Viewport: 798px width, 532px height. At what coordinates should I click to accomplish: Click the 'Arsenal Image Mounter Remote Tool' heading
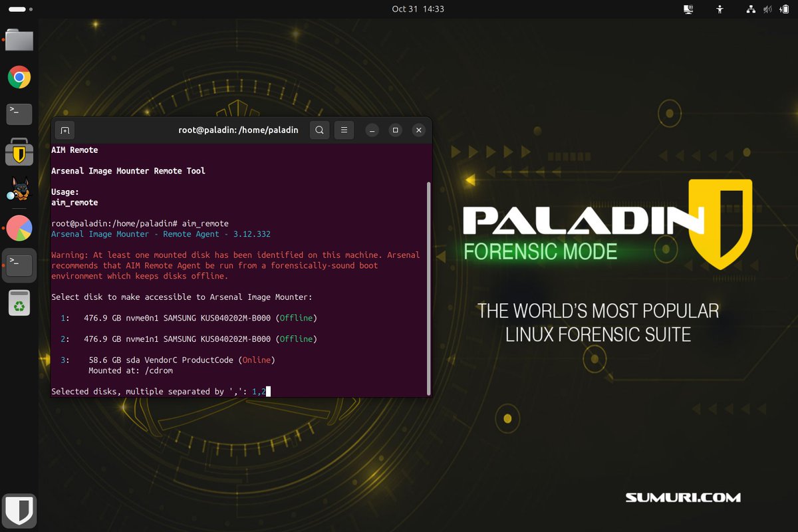pyautogui.click(x=128, y=171)
